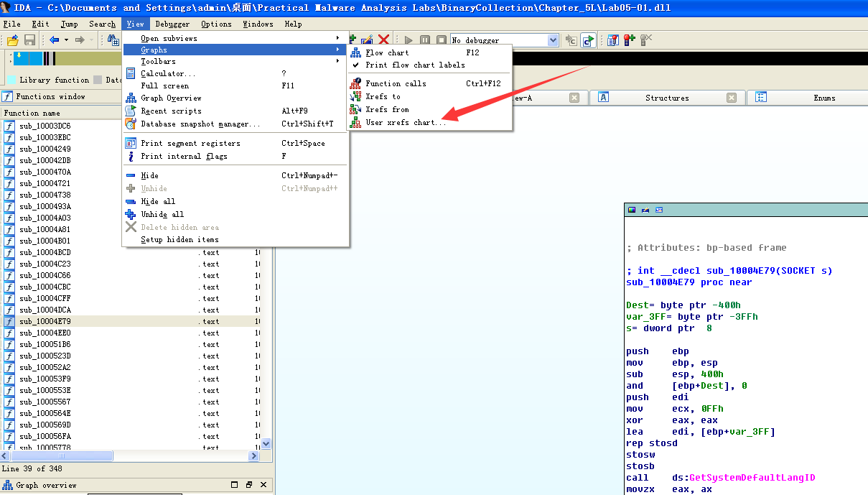Select the highlighted Graphs menu entry

(235, 50)
